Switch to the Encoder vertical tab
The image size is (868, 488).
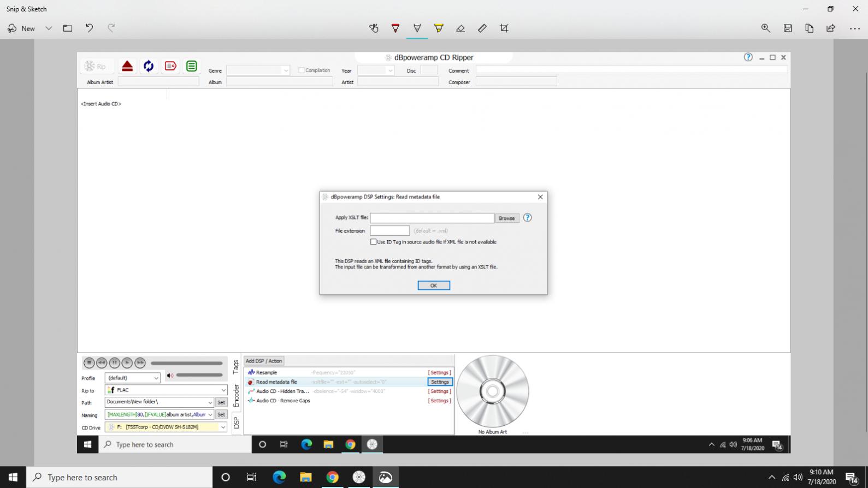pos(236,396)
